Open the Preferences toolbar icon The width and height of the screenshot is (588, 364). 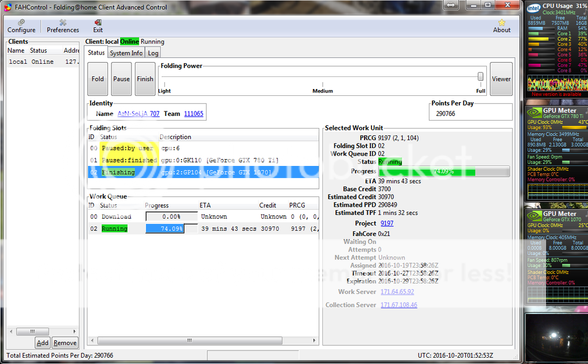(63, 22)
